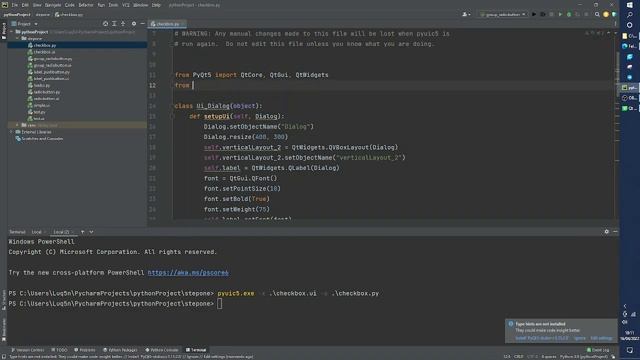Expand External Libraries node
Viewport: 640px width, 360px height.
(x=12, y=132)
